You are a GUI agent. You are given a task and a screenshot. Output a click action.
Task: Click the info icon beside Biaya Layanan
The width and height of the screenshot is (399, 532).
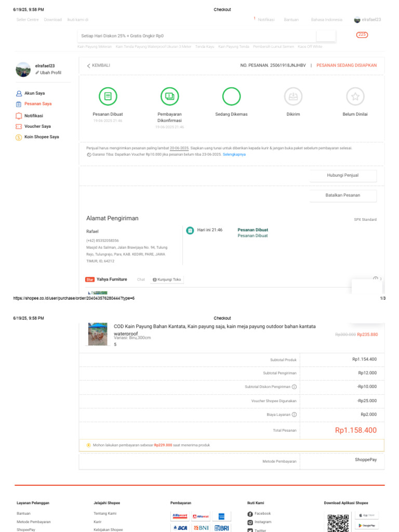(x=294, y=415)
